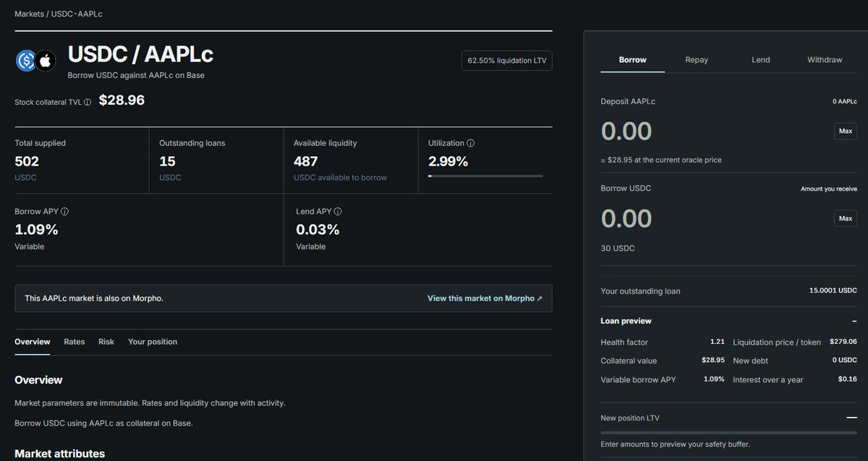The width and height of the screenshot is (868, 461).
Task: Open the Rates tab
Action: coord(75,342)
